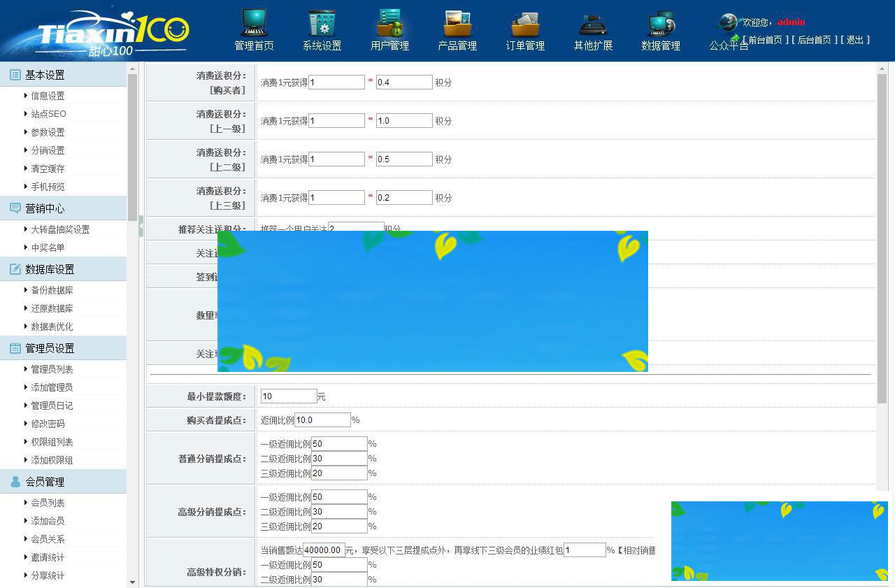
Task: Click the sidebar scrollbar down arrow
Action: (x=133, y=582)
